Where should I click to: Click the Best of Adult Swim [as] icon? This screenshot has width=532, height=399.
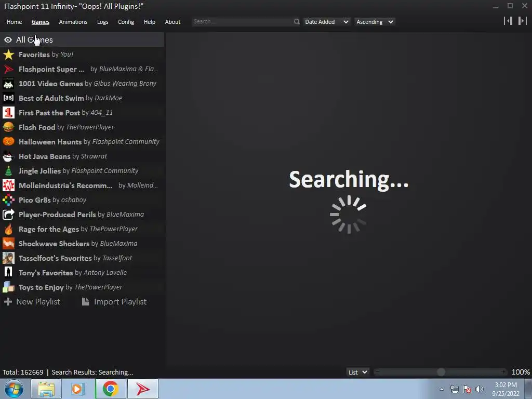click(x=8, y=98)
